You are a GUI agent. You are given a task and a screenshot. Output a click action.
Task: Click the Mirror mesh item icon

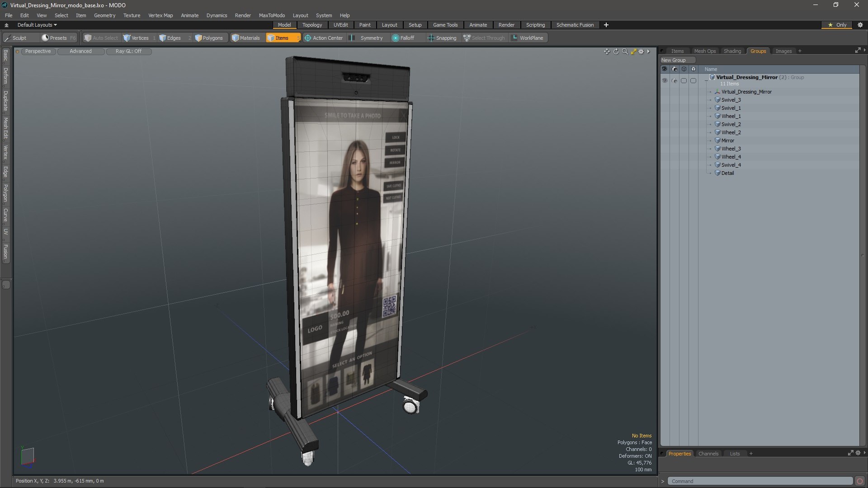click(717, 141)
